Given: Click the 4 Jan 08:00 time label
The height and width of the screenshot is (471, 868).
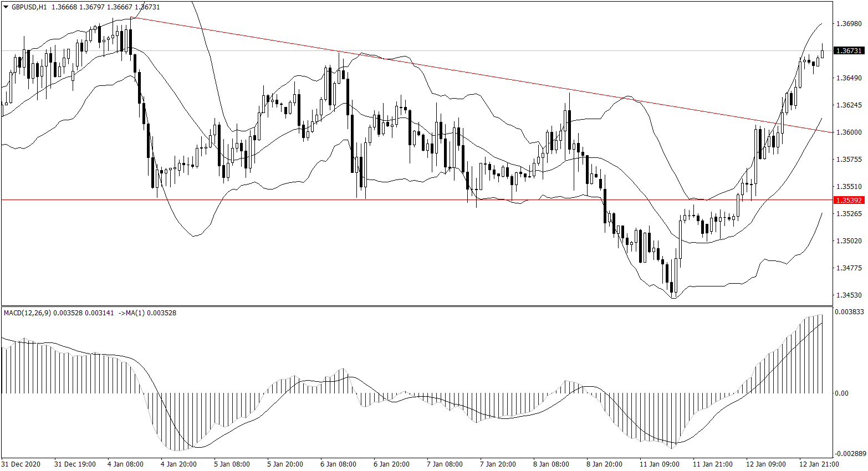Looking at the screenshot, I should click(x=125, y=464).
